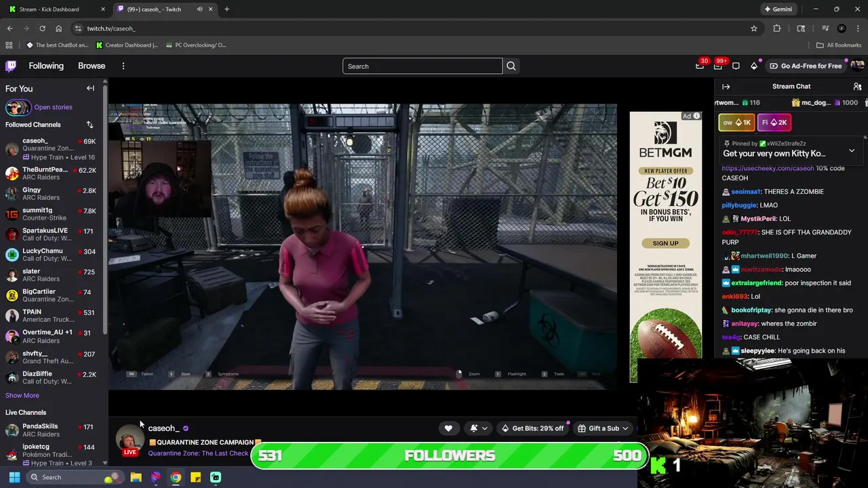Click the Twitch search field

422,66
